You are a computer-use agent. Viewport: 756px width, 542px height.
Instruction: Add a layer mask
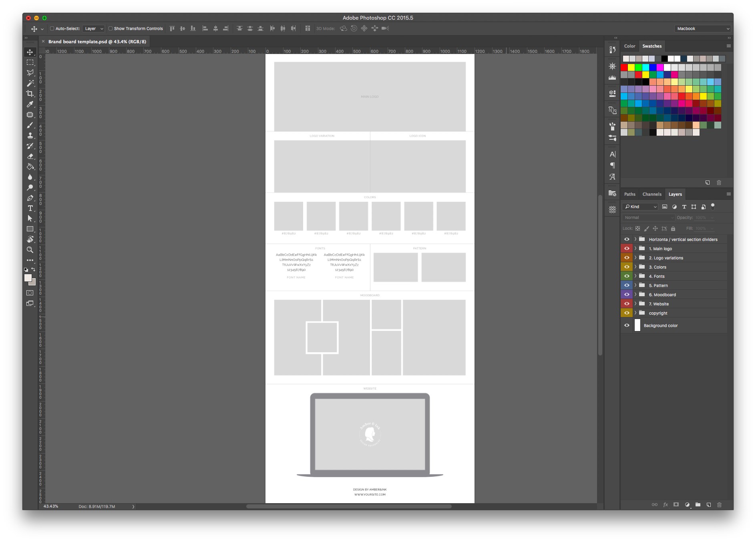[676, 505]
